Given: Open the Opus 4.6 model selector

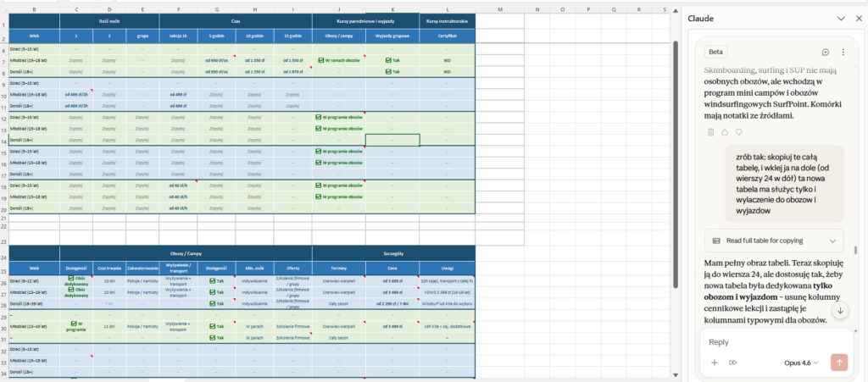Looking at the screenshot, I should point(802,363).
